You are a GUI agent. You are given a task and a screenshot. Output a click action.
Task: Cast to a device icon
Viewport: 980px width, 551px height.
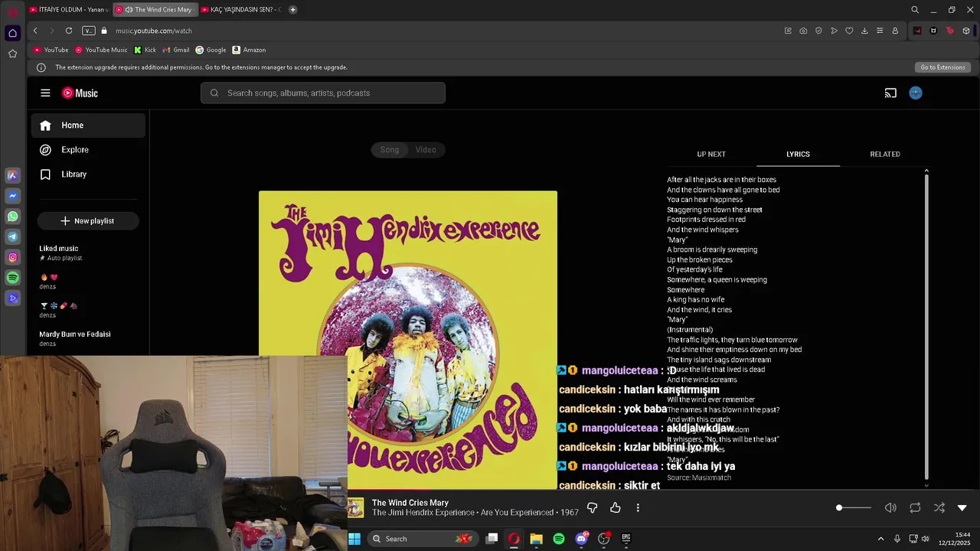pyautogui.click(x=890, y=93)
